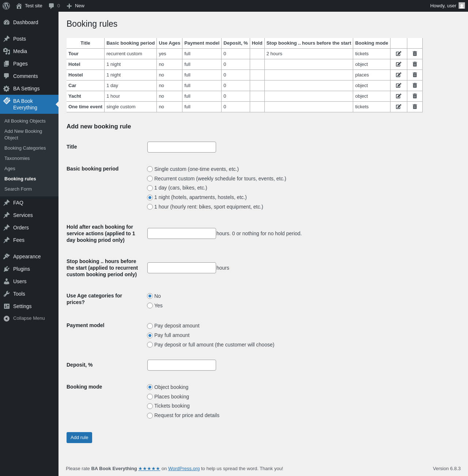Delete the Hotel booking rule
The height and width of the screenshot is (476, 468).
[x=415, y=64]
